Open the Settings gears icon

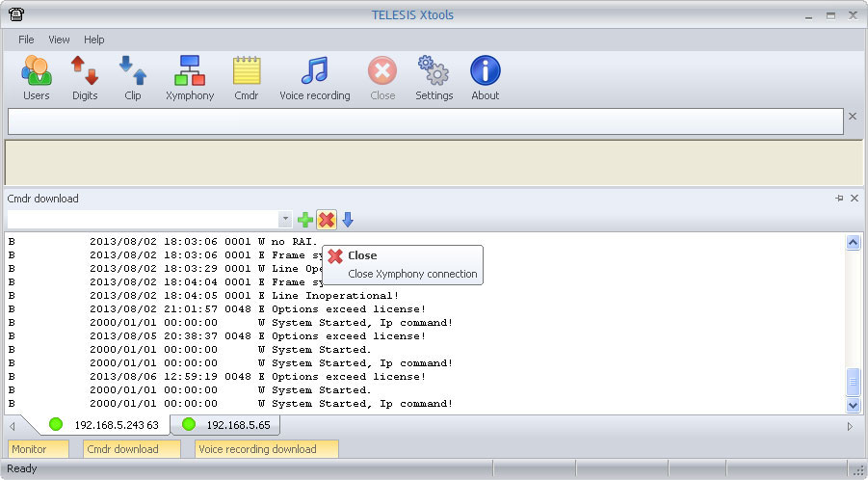[434, 78]
